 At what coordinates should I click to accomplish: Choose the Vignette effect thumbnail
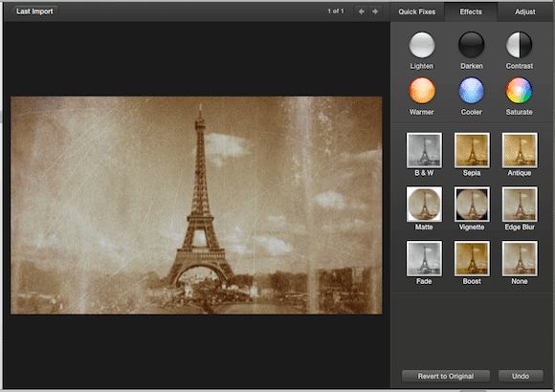pyautogui.click(x=472, y=205)
